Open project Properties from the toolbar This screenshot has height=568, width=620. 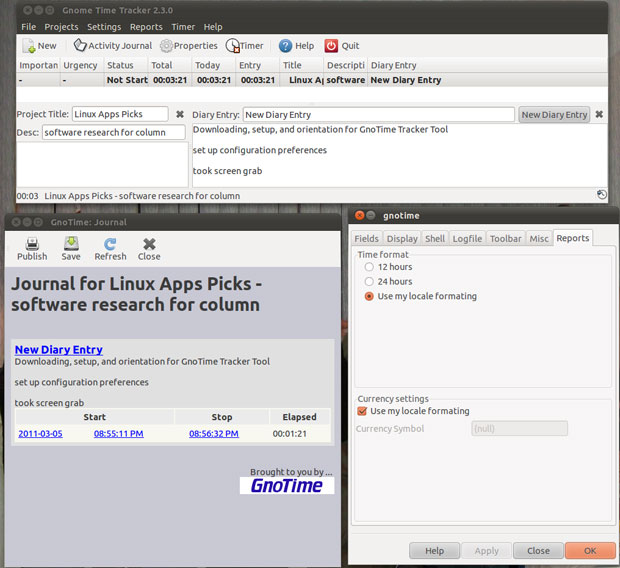[166, 46]
